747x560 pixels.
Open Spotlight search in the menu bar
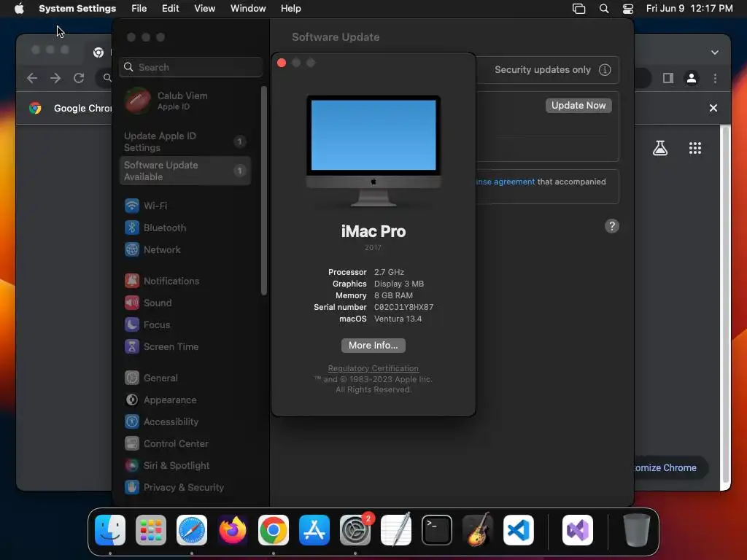(x=603, y=9)
